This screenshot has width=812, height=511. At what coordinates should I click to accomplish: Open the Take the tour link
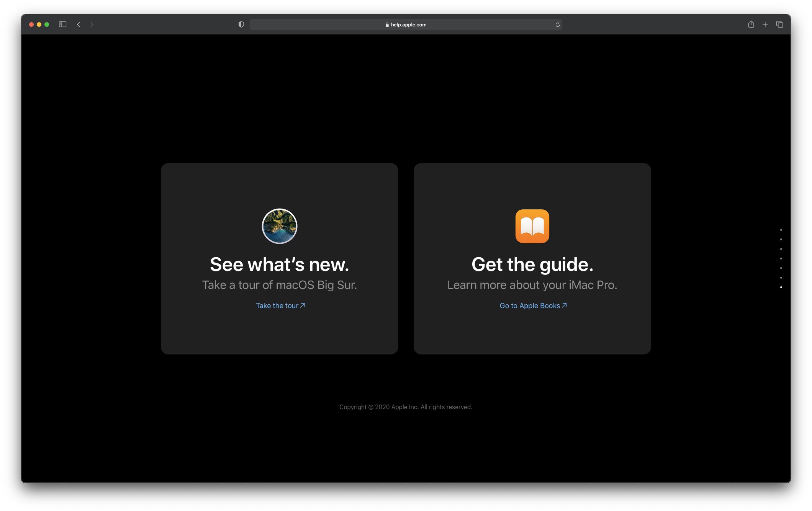pos(280,305)
